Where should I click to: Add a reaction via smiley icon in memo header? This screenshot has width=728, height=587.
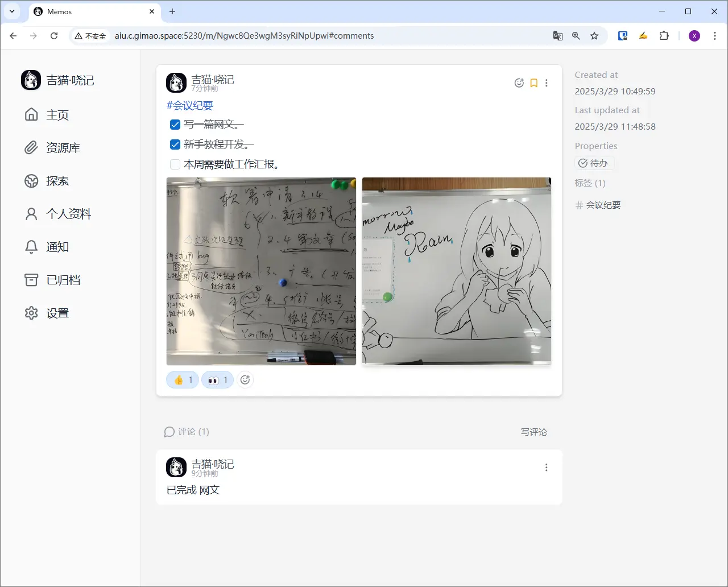519,83
